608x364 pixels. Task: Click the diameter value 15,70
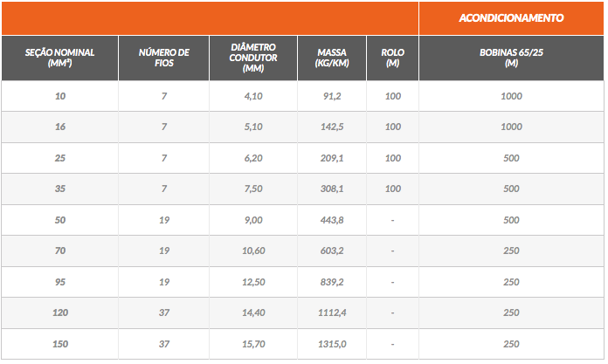(253, 344)
